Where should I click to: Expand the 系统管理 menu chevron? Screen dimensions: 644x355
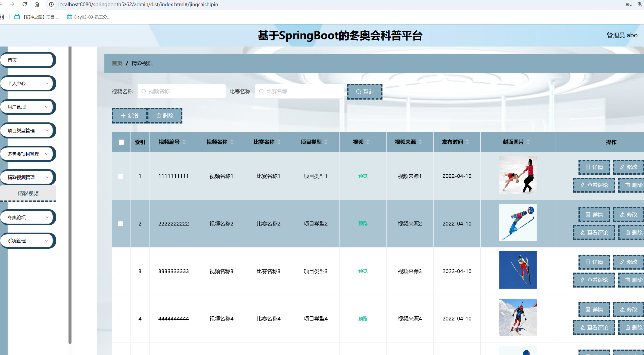tap(47, 241)
